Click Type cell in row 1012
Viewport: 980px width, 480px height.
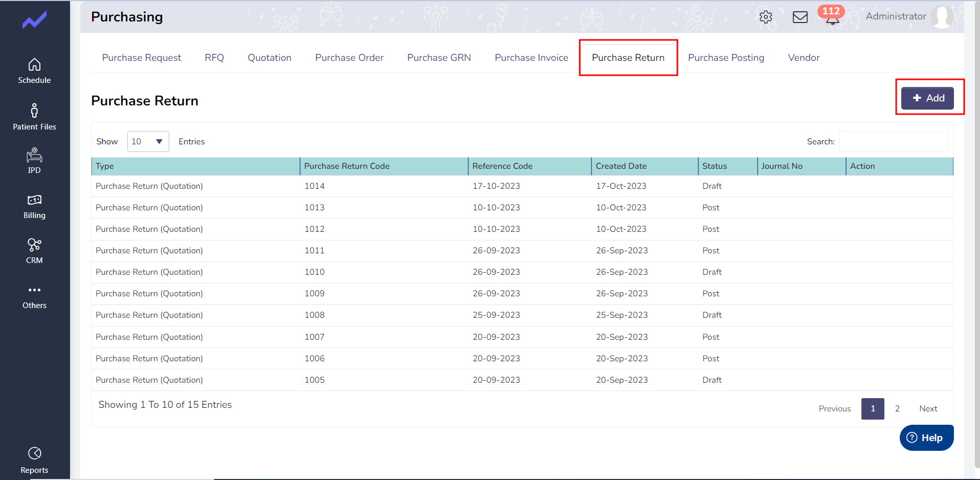pyautogui.click(x=149, y=229)
